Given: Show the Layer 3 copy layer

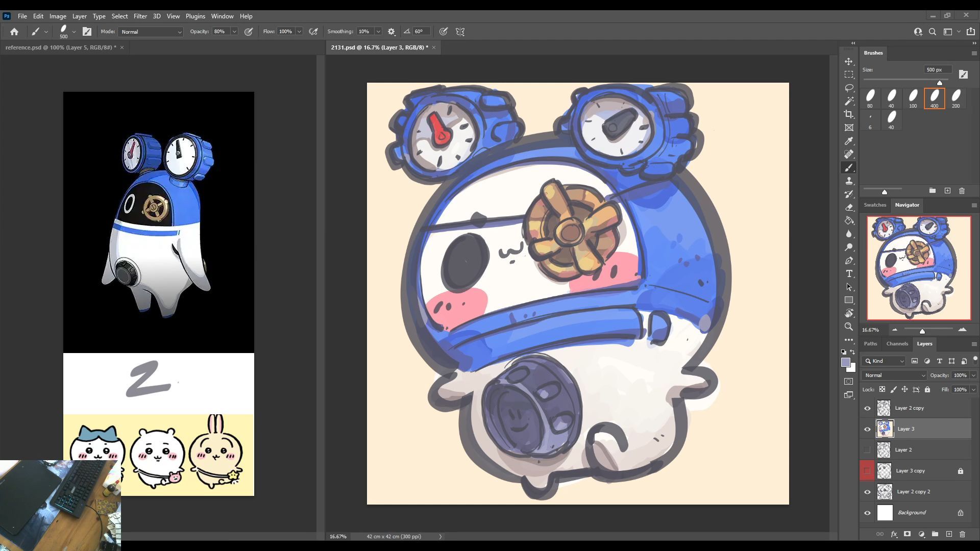Looking at the screenshot, I should [x=867, y=471].
